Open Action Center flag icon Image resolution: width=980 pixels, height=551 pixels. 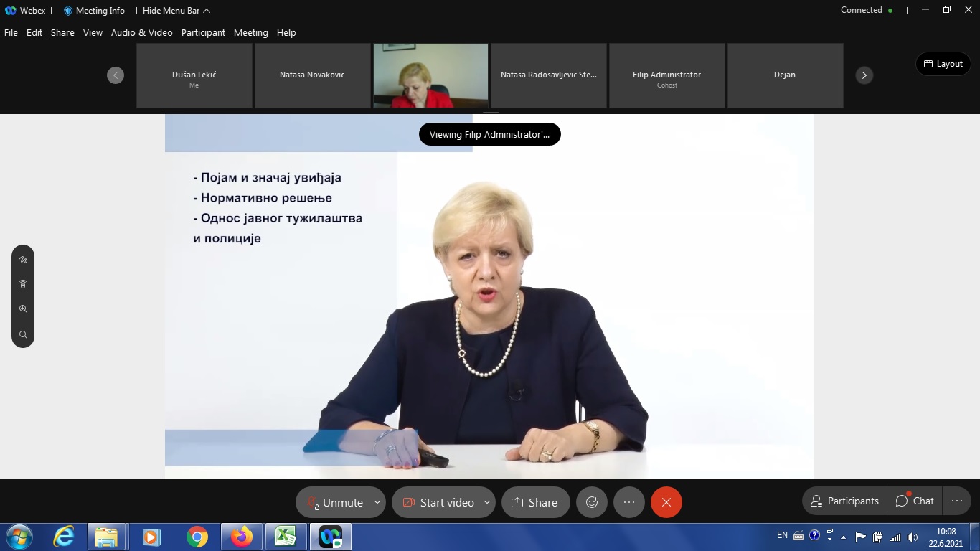pyautogui.click(x=861, y=537)
